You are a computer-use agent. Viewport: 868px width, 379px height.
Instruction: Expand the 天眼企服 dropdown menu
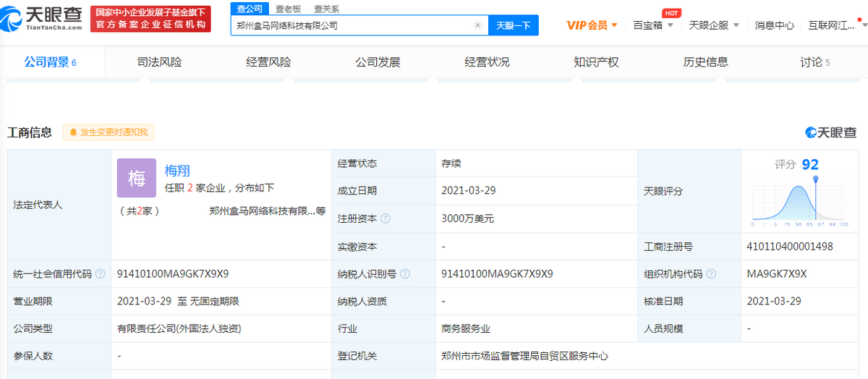(x=714, y=25)
